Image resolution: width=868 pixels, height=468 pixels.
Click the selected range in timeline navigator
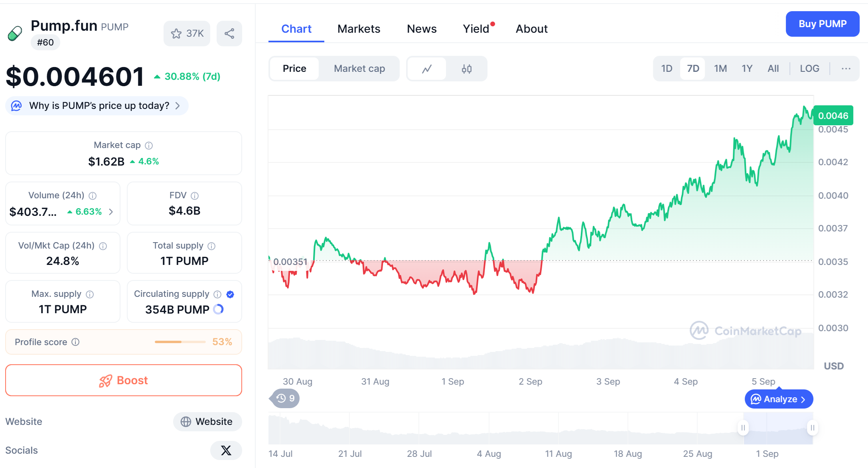coord(778,428)
